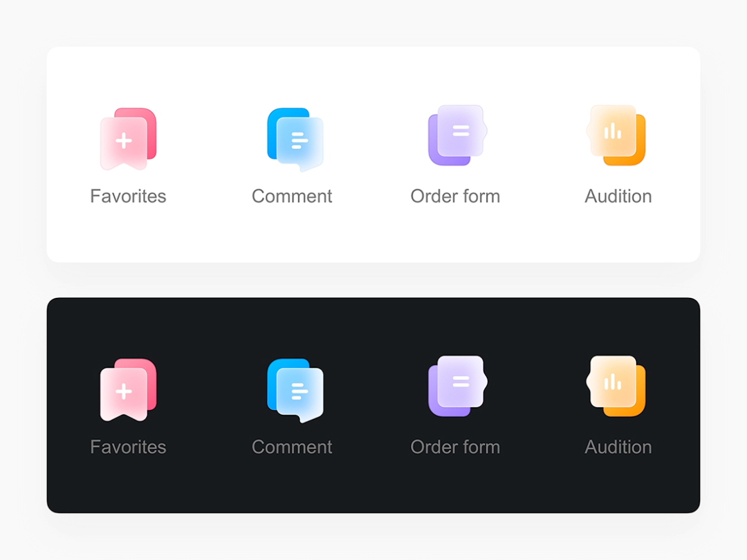This screenshot has width=747, height=560.
Task: Click the pink Favorites bookmark icon in dark card
Action: pos(129,389)
